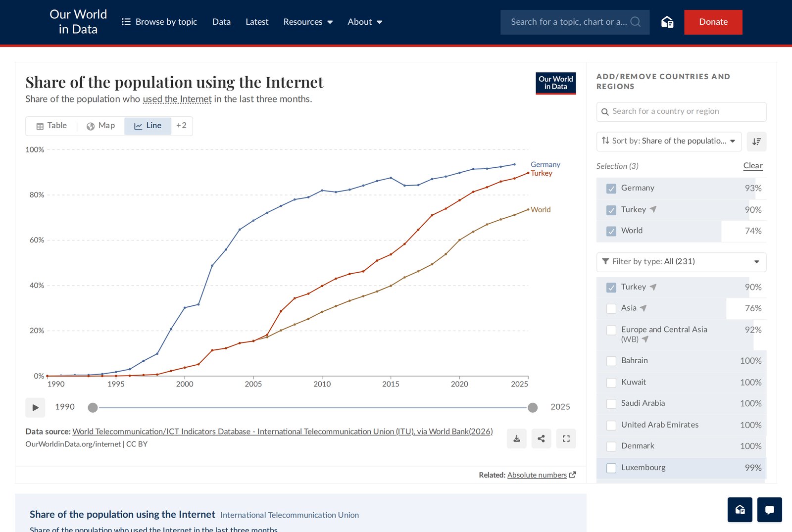The height and width of the screenshot is (532, 792).
Task: Clear the country selection
Action: [753, 166]
